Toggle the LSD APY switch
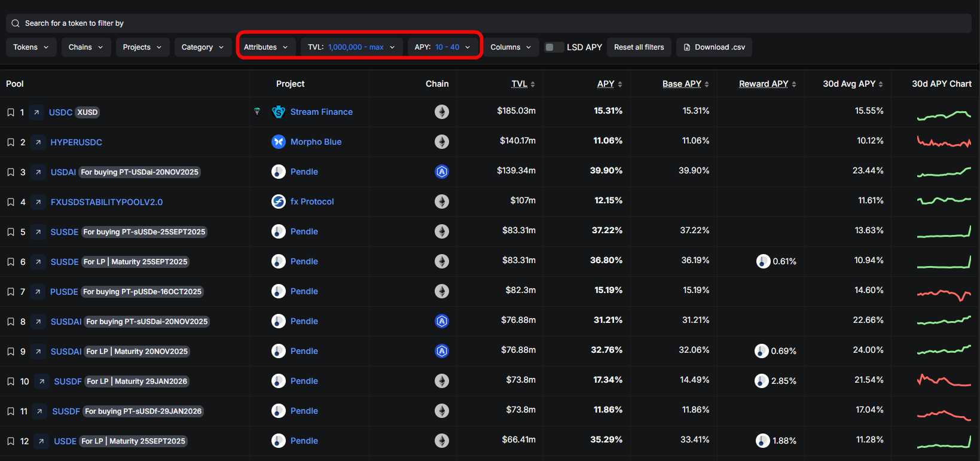Viewport: 980px width, 461px height. coord(554,47)
